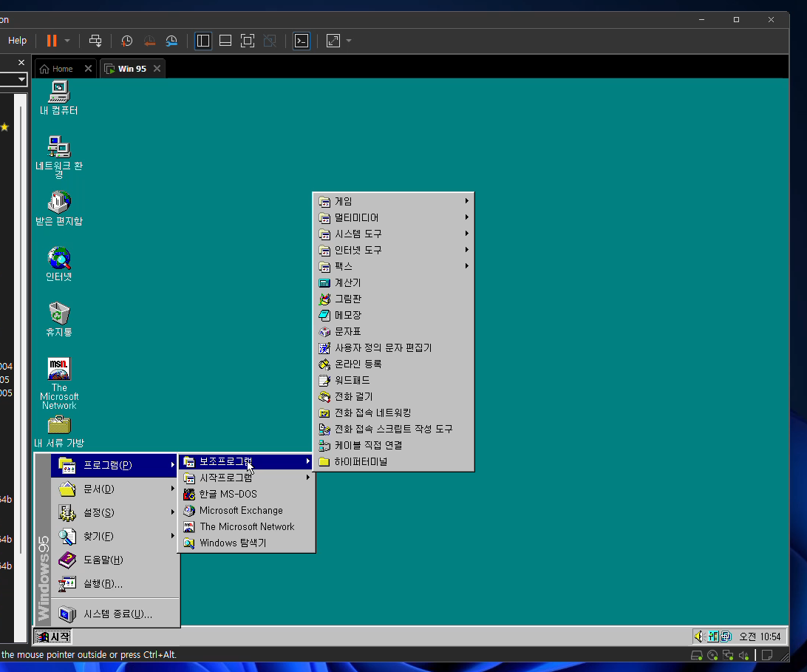Launch 메모장 notepad

[x=393, y=315]
